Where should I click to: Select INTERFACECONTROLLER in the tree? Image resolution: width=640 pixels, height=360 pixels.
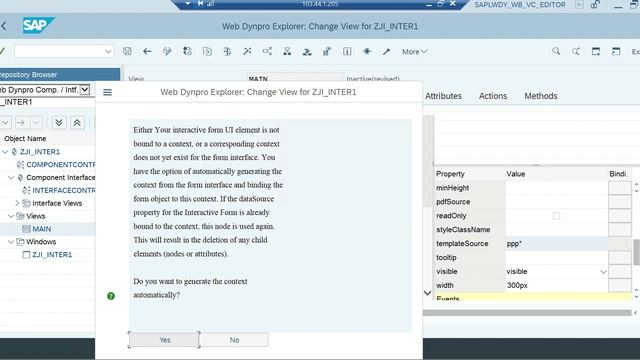[63, 190]
